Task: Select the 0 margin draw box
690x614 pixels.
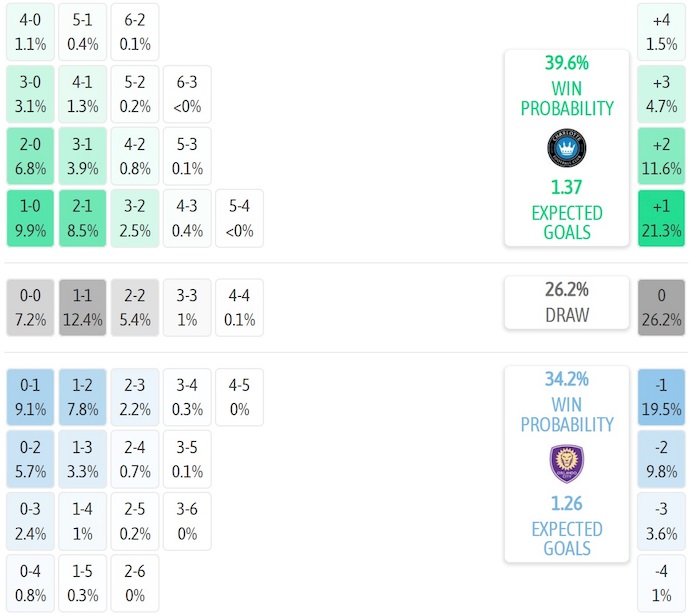Action: (661, 308)
